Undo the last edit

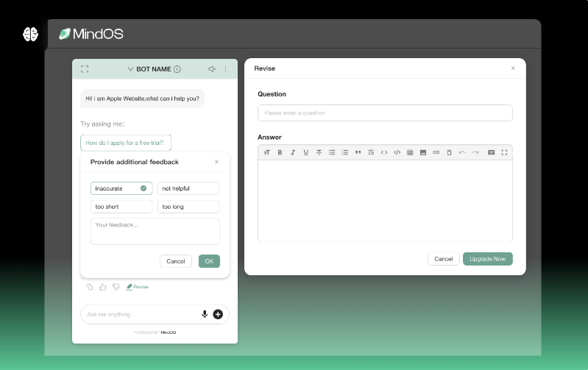(462, 152)
